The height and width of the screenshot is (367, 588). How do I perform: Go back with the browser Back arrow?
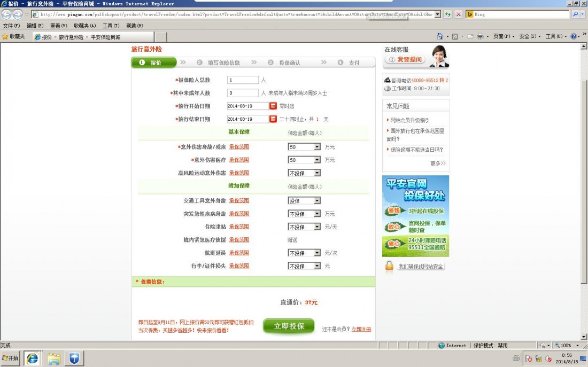coord(6,14)
